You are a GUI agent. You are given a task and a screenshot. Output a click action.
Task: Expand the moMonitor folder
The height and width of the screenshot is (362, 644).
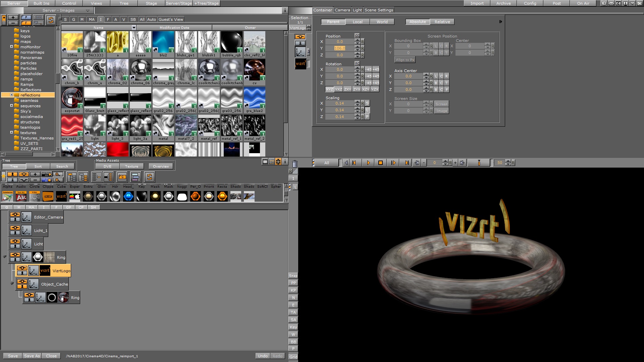[11, 47]
